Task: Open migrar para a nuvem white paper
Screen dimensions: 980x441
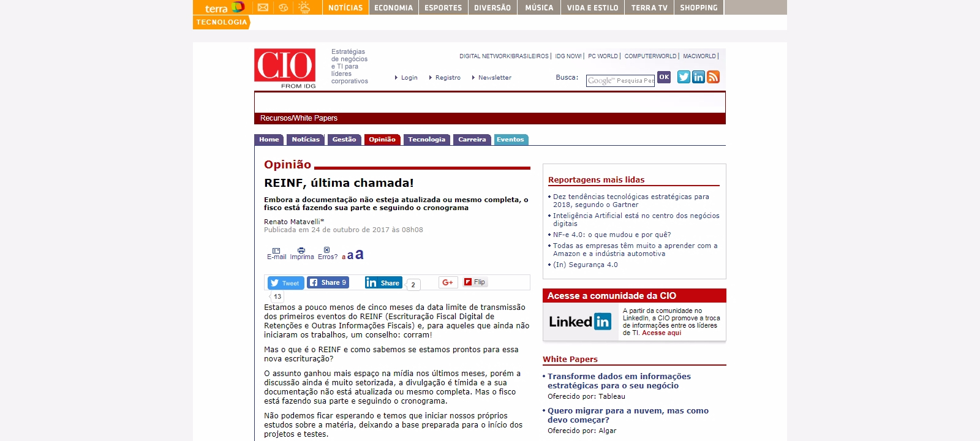Action: (x=628, y=415)
